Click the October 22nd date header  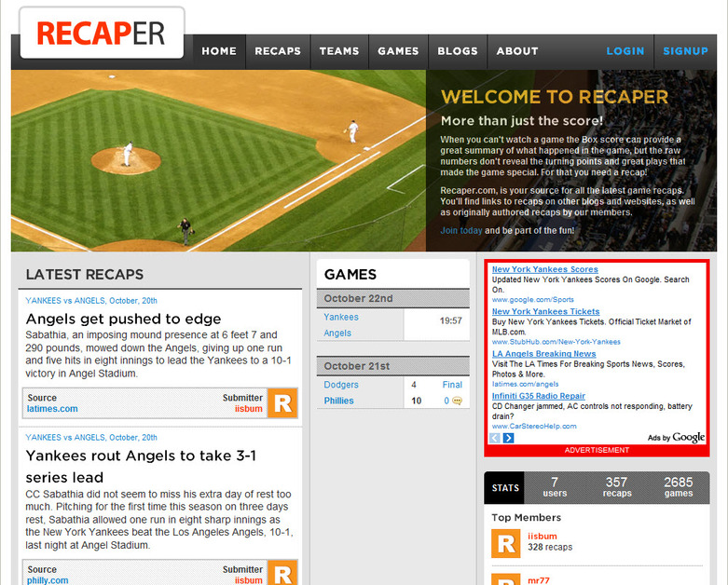(x=392, y=298)
